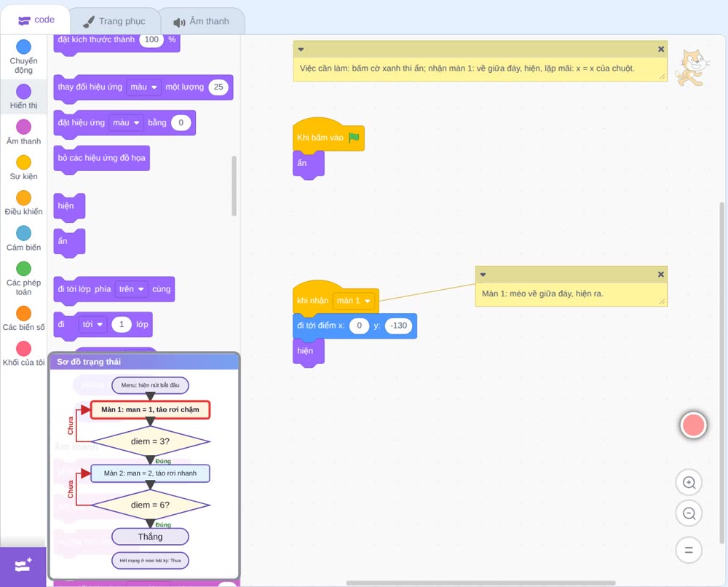728x587 pixels.
Task: Collapse the 'Việc cần làm' comment
Action: [301, 50]
